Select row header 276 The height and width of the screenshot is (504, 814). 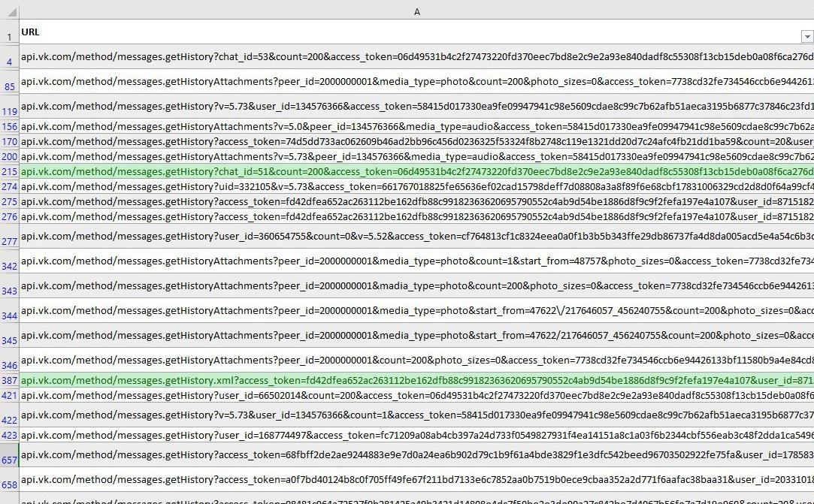tap(9, 216)
